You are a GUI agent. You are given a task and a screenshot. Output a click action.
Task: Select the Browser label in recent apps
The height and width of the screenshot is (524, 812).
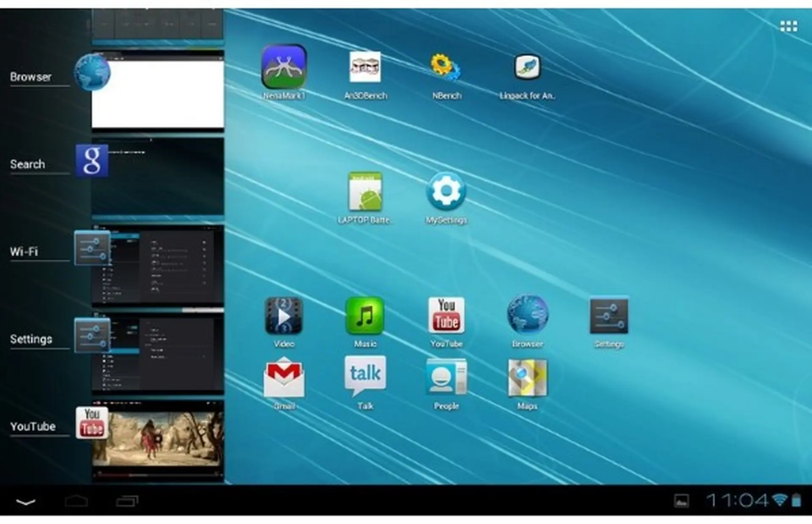coord(31,77)
